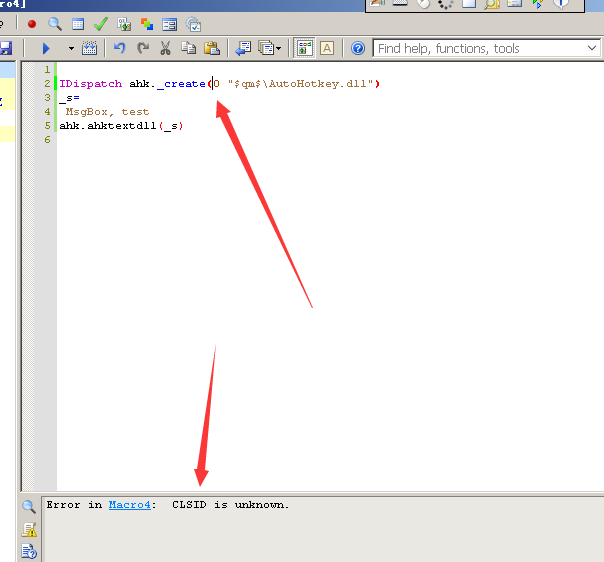Click the output panel magnifier icon
Image resolution: width=604 pixels, height=562 pixels.
(29, 507)
